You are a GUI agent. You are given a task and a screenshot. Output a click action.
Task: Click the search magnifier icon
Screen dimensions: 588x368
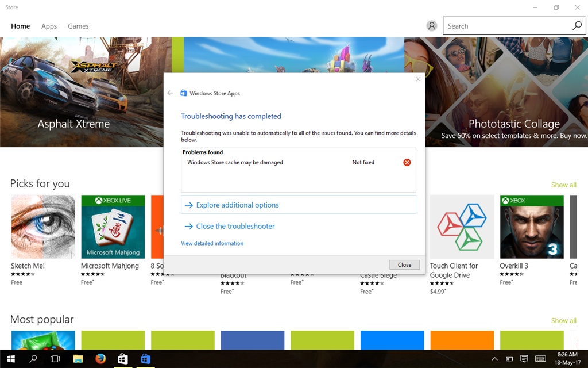[x=577, y=25]
